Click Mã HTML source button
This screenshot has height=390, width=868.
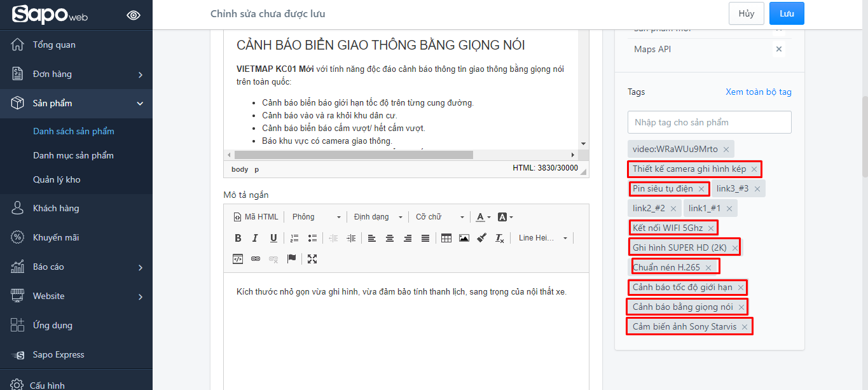pyautogui.click(x=256, y=217)
